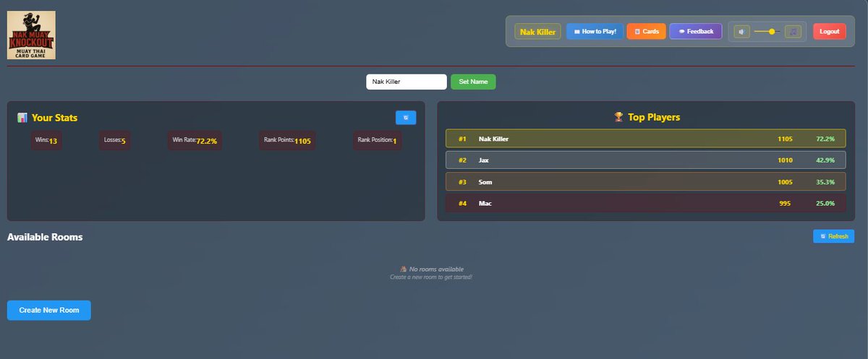Click Mac's 995 rank points
Image resolution: width=868 pixels, height=359 pixels.
tap(786, 204)
